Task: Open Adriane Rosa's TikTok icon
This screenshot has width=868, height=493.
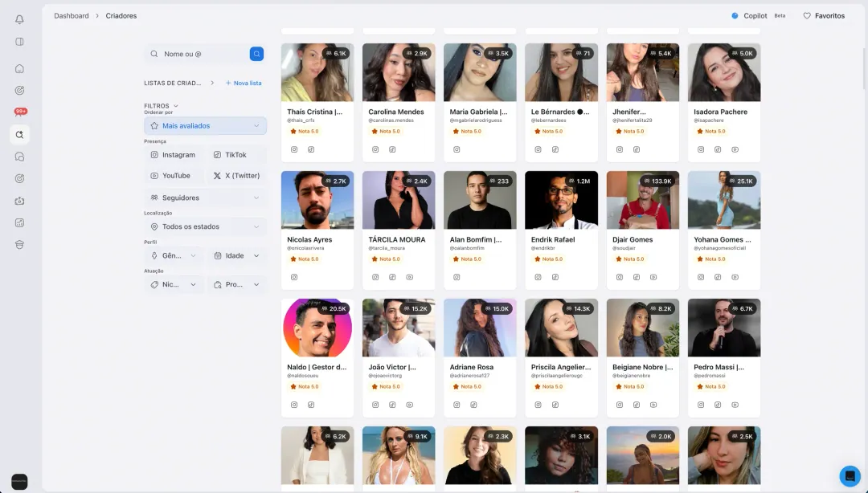Action: 474,405
